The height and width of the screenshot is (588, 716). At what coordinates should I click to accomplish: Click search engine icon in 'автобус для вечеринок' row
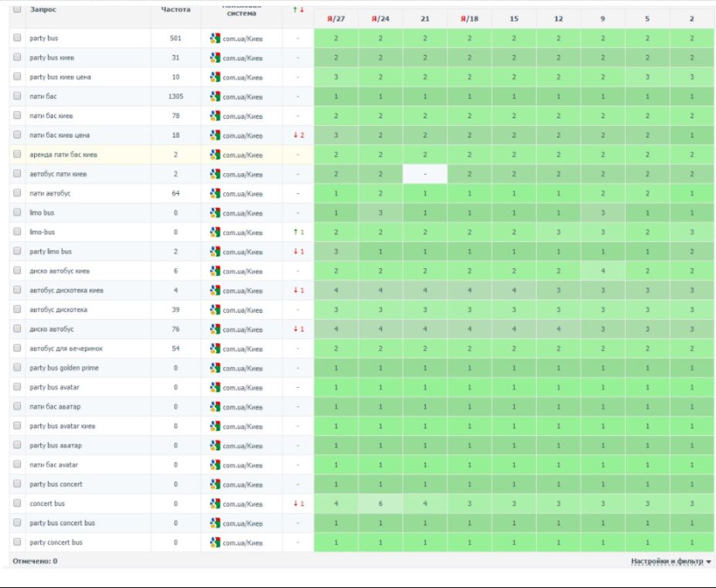pos(215,348)
